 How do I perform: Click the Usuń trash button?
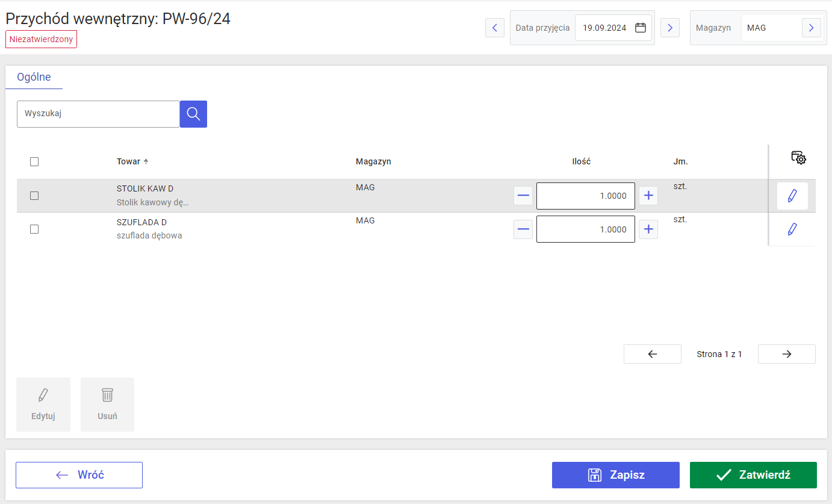(x=107, y=405)
